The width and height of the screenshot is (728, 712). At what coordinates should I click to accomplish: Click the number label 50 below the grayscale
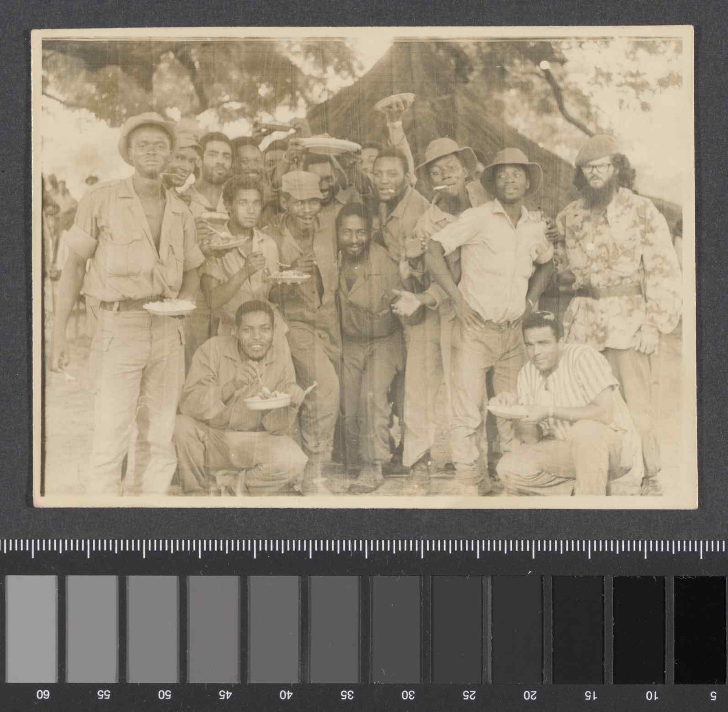pyautogui.click(x=165, y=696)
